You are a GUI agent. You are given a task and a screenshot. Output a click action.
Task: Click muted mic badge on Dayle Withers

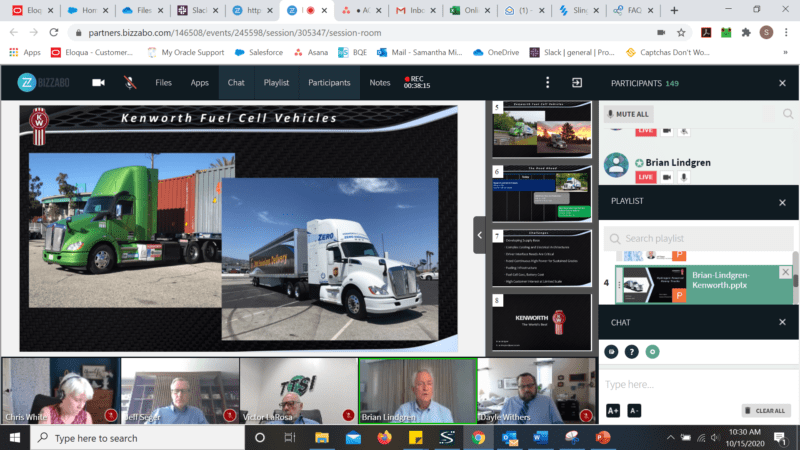tap(586, 415)
